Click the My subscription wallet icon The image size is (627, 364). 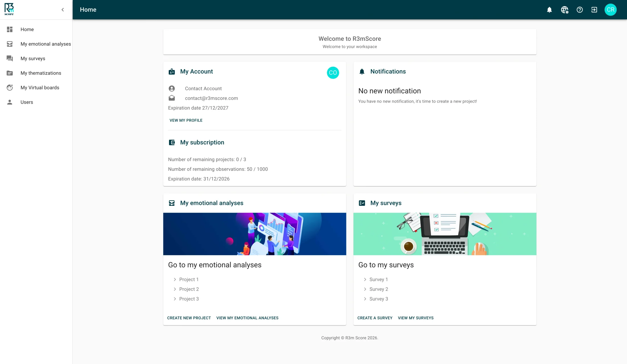point(172,143)
